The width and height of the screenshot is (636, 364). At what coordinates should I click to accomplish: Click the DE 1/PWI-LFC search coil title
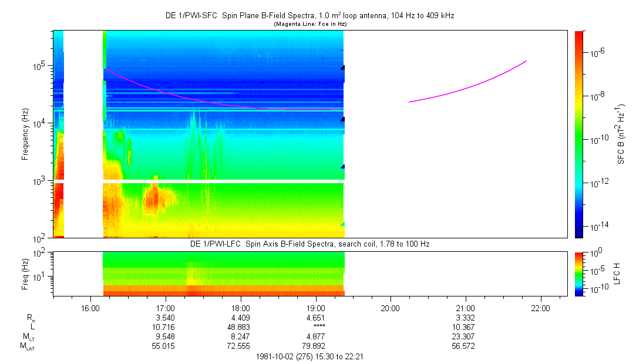(x=309, y=244)
